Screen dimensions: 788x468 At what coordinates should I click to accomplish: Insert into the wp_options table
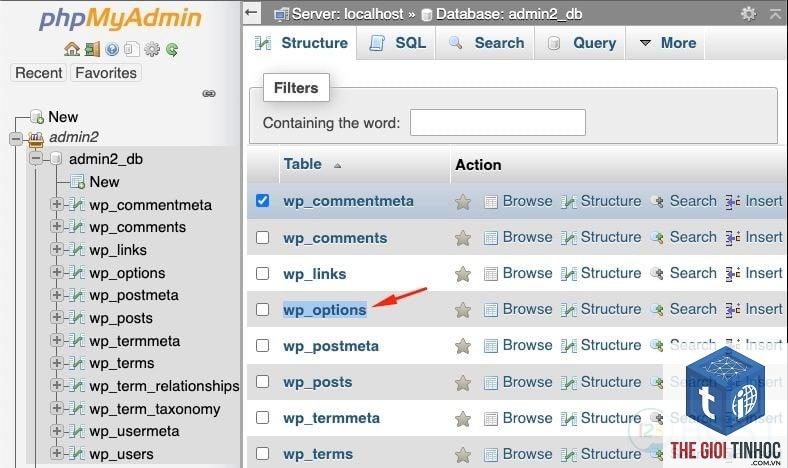754,309
